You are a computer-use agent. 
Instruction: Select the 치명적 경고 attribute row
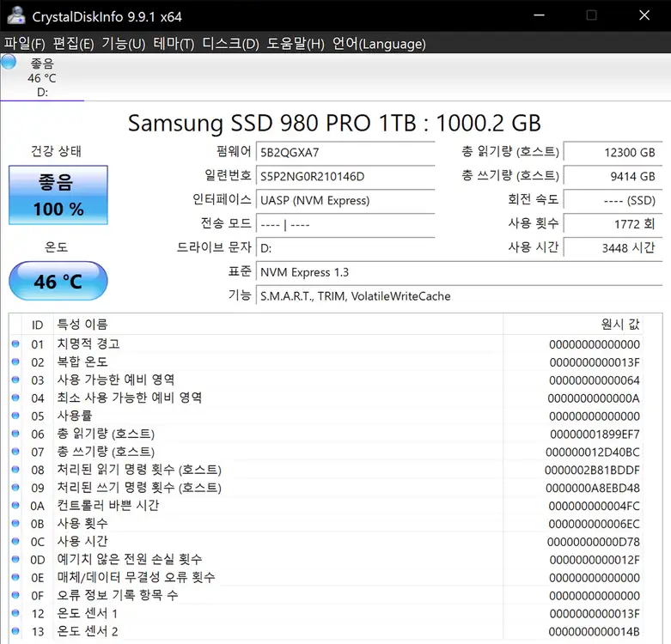tap(326, 343)
